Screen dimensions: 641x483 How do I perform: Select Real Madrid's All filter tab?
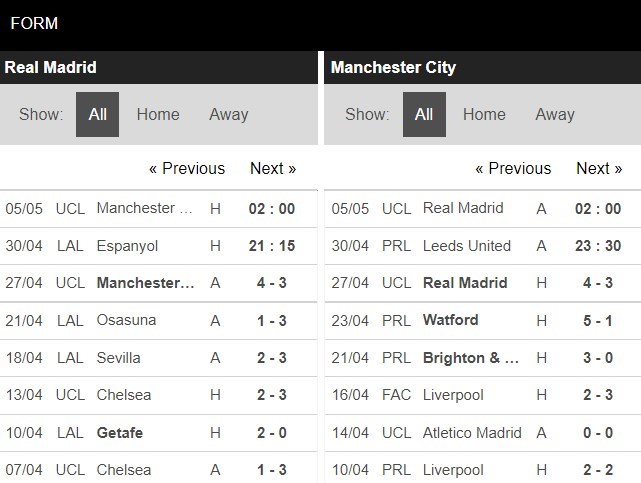[97, 114]
